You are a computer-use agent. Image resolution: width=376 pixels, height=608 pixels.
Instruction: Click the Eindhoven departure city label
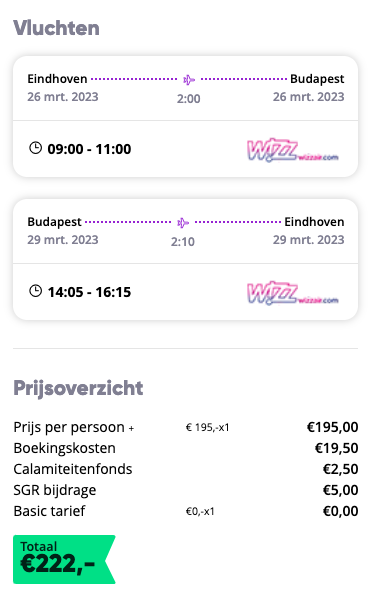click(x=57, y=79)
